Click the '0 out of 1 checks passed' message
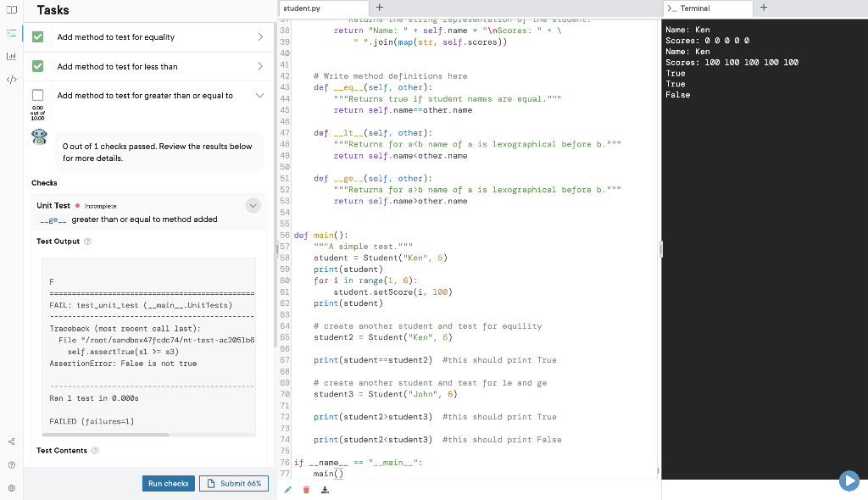868x500 pixels. pos(157,153)
